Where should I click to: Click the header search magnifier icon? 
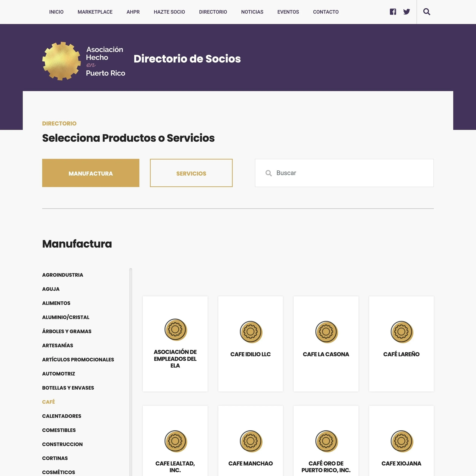point(427,12)
